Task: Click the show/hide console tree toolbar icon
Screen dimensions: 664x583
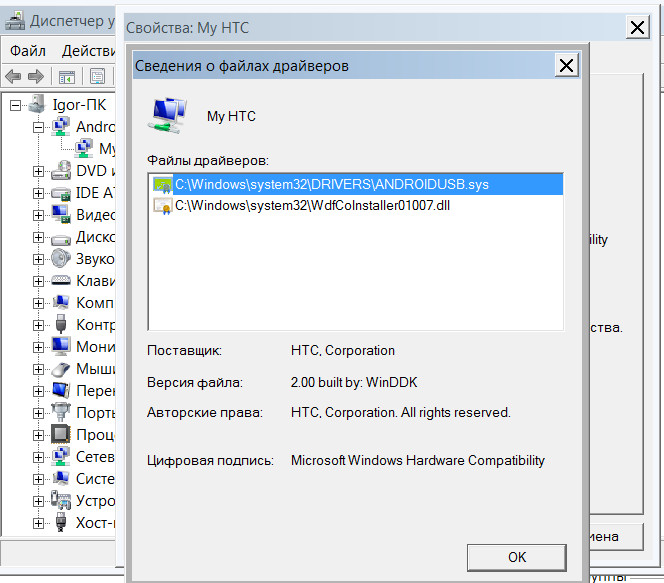Action: click(67, 77)
